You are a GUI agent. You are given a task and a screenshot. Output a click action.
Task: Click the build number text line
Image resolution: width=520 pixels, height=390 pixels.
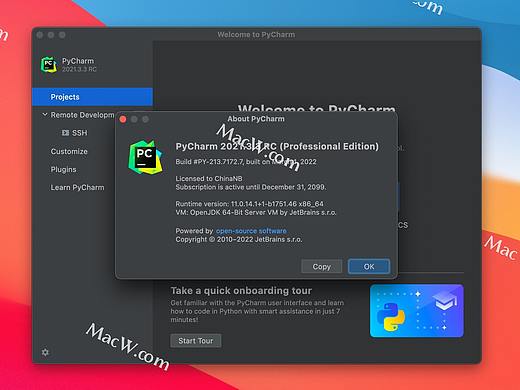coord(246,162)
